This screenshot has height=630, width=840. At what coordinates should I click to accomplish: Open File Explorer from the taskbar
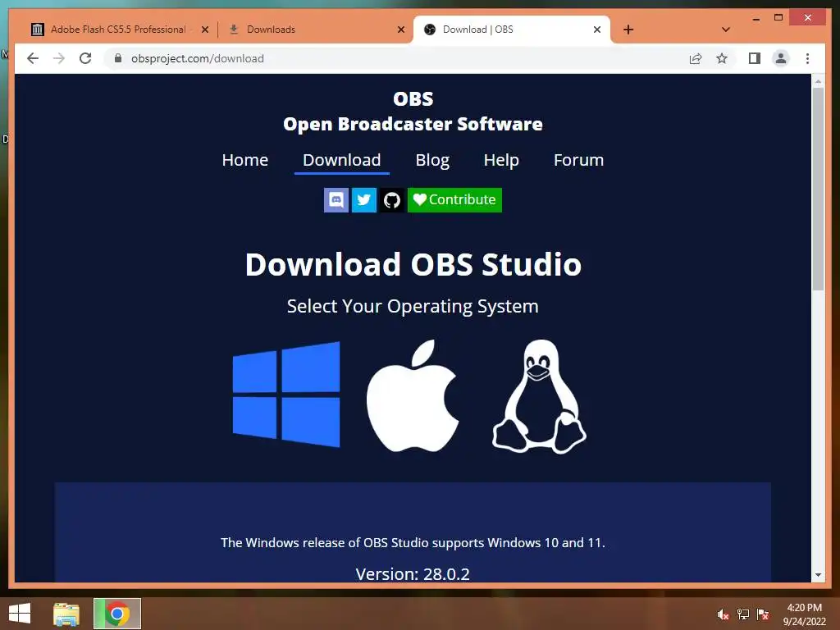click(66, 614)
